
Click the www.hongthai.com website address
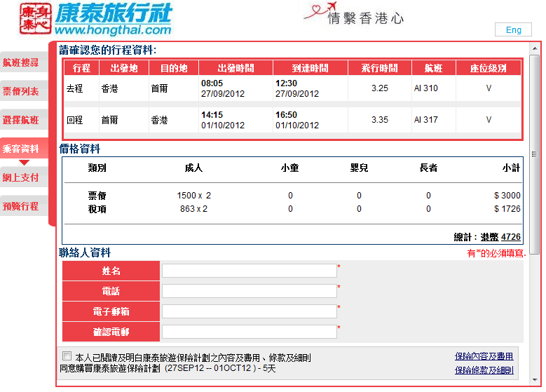[112, 30]
